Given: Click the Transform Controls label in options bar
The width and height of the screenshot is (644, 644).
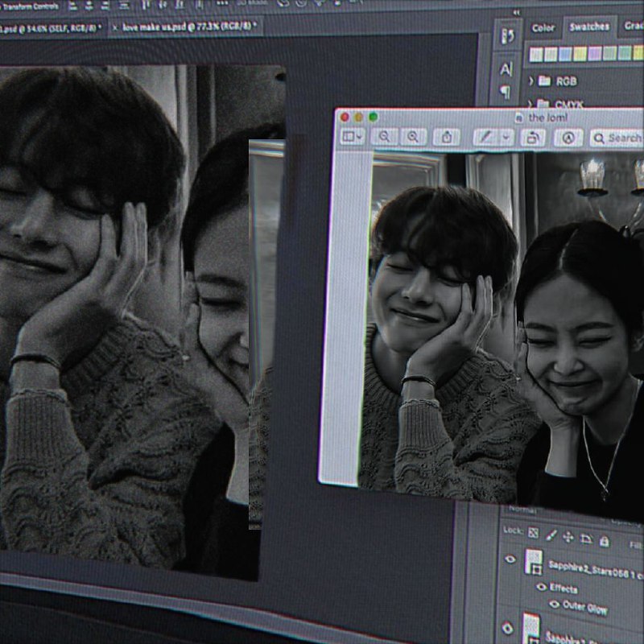Looking at the screenshot, I should [30, 6].
